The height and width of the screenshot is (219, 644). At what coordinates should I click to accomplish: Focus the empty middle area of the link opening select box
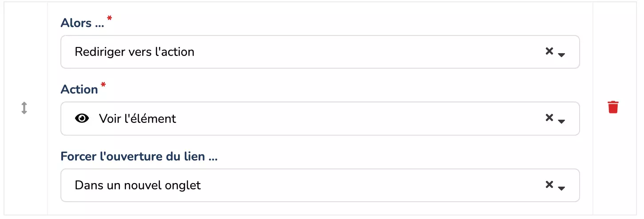pyautogui.click(x=355, y=185)
